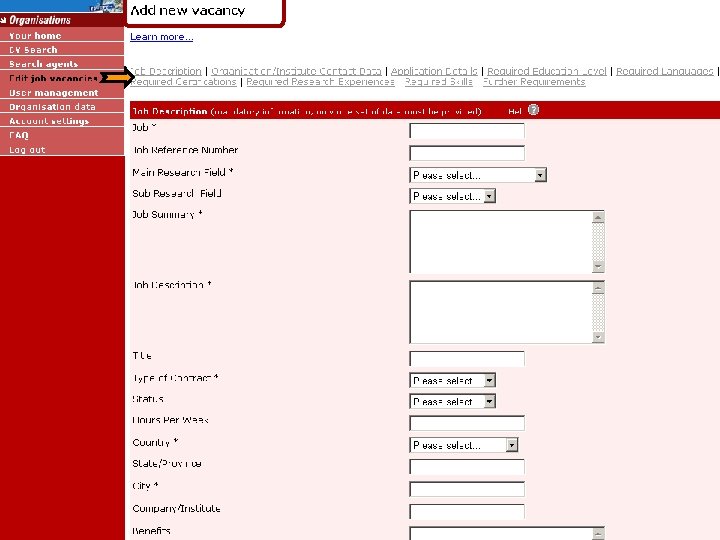Expand the Status dropdown
Image resolution: width=720 pixels, height=540 pixels.
(x=452, y=401)
